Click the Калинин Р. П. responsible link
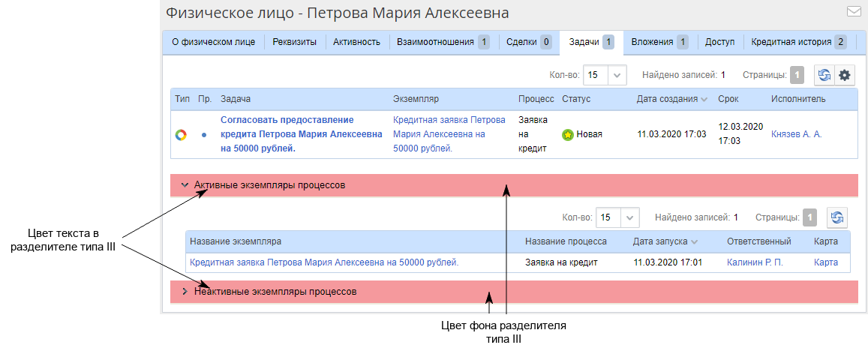Viewport: 868px width, 351px height. point(755,262)
